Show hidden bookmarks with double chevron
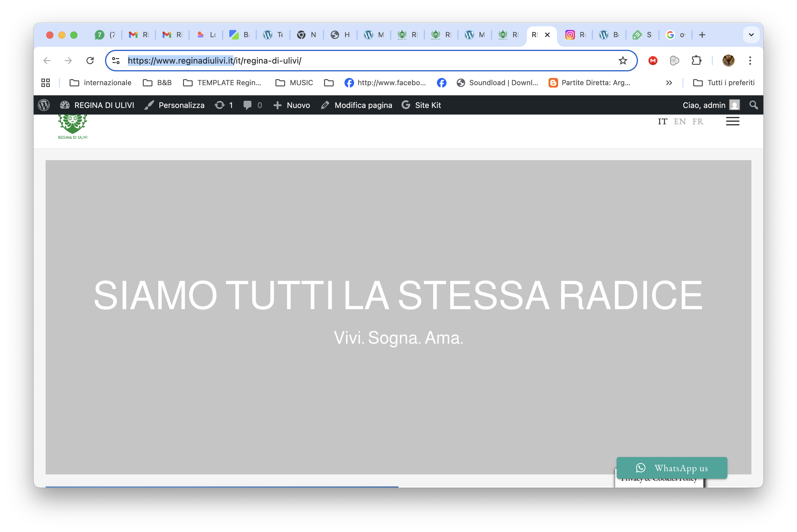The width and height of the screenshot is (797, 532). click(x=669, y=83)
